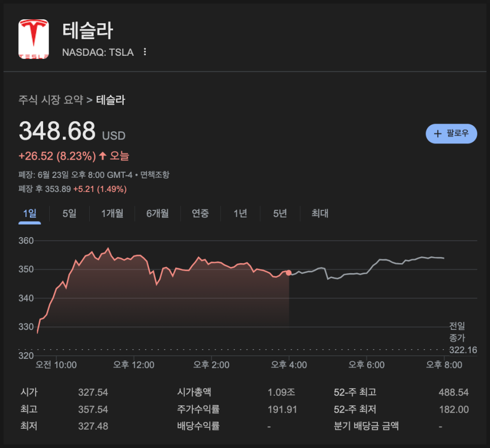490x448 pixels.
Task: Click the 최고 value 357.54
Action: tap(93, 409)
